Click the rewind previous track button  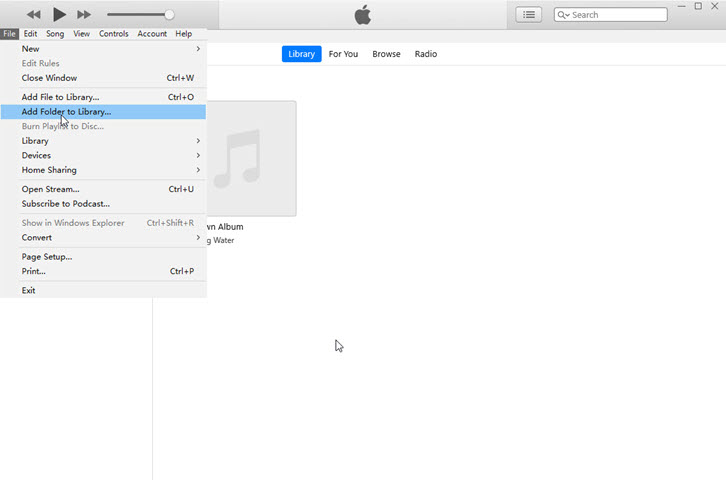[x=33, y=15]
